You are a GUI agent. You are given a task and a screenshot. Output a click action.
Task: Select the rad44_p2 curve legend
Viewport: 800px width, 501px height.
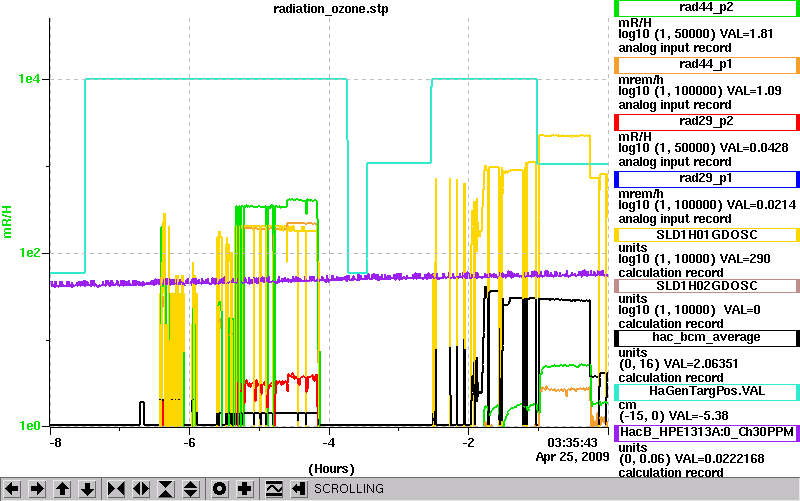pos(707,7)
